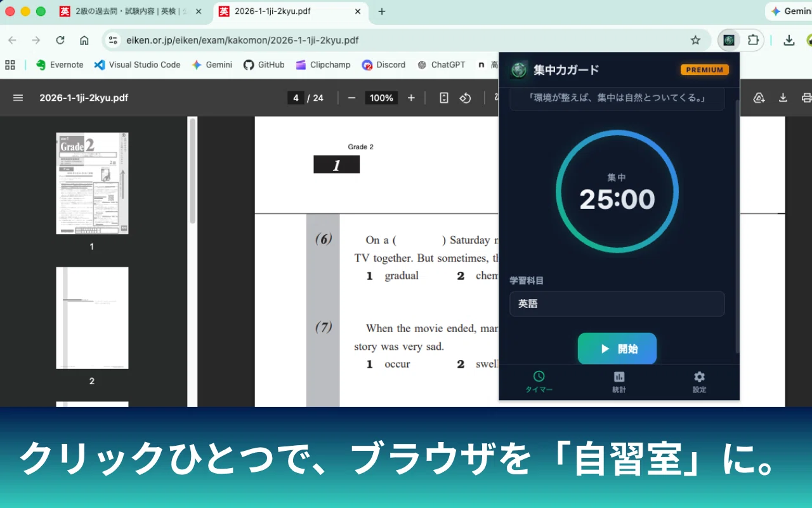Select answer option 1 occur
812x508 pixels.
(388, 364)
